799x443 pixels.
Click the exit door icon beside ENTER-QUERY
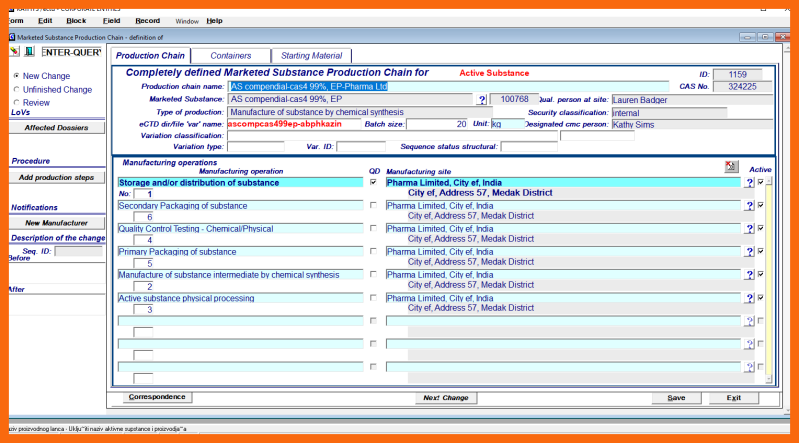pos(29,51)
